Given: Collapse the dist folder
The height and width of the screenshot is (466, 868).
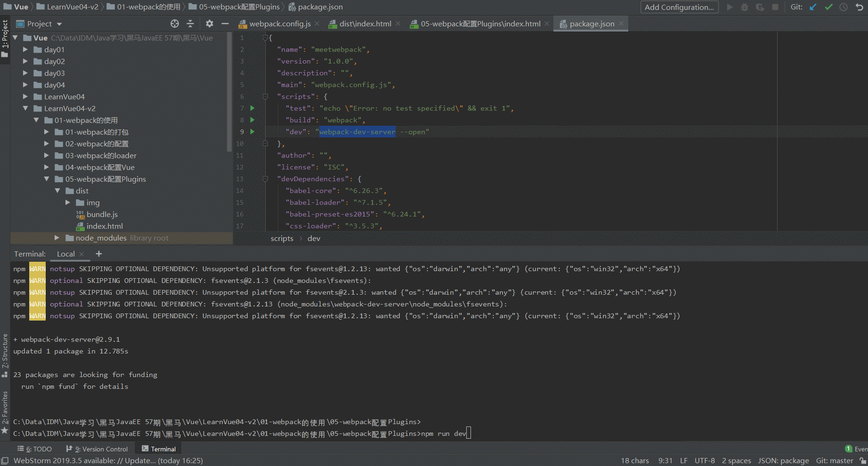Looking at the screenshot, I should pyautogui.click(x=57, y=191).
